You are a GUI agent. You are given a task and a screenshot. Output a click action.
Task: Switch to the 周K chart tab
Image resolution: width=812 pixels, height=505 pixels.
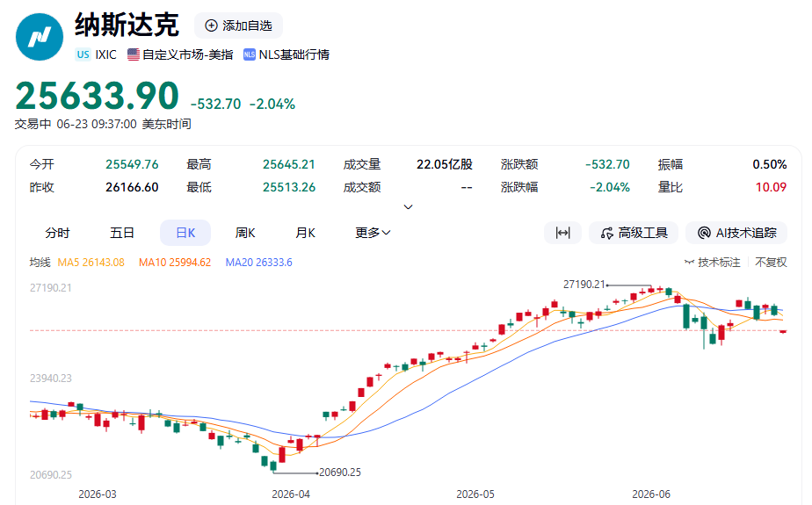(x=245, y=233)
